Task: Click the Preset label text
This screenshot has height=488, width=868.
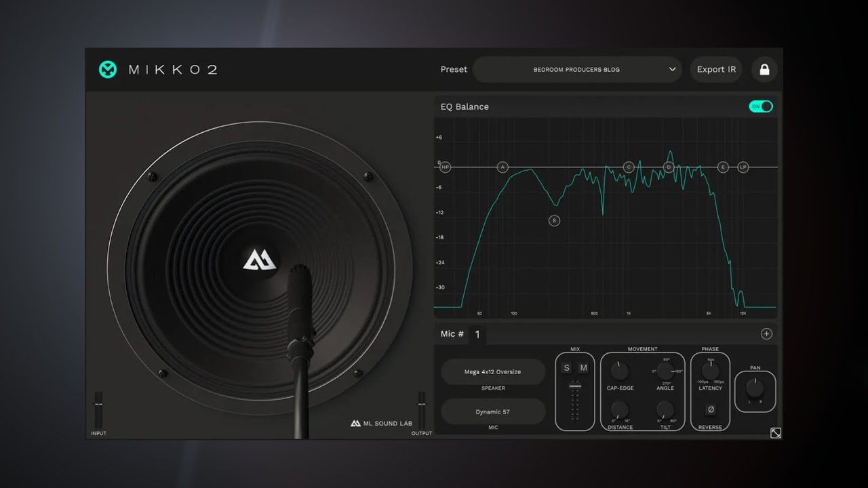Action: tap(454, 69)
